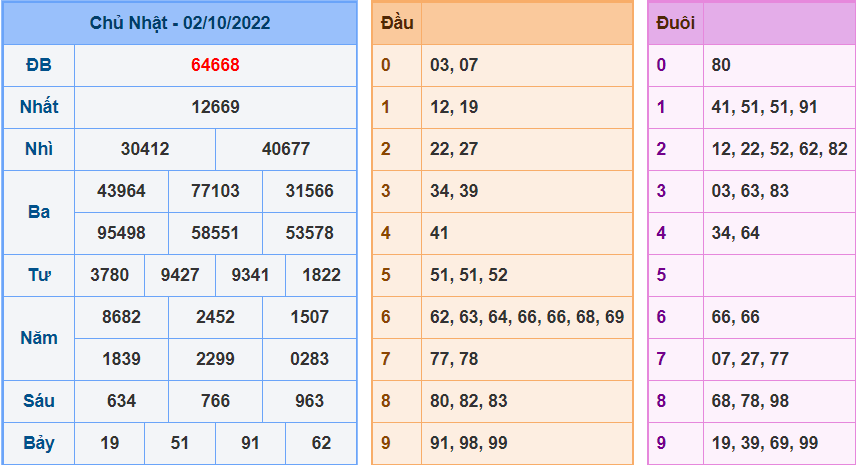Click Đầu row 0 values 03, 07
The image size is (856, 465).
(454, 65)
